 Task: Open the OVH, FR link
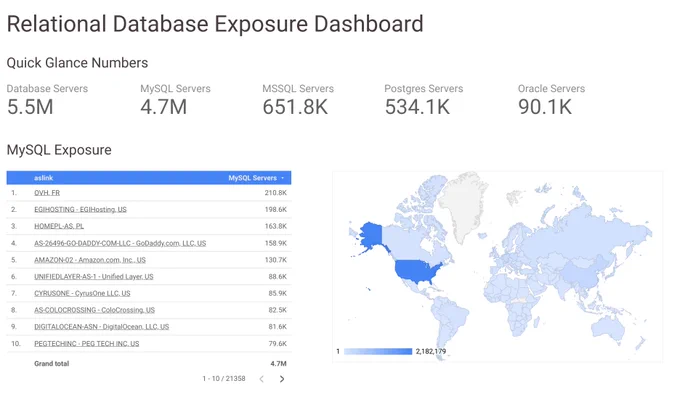(47, 193)
